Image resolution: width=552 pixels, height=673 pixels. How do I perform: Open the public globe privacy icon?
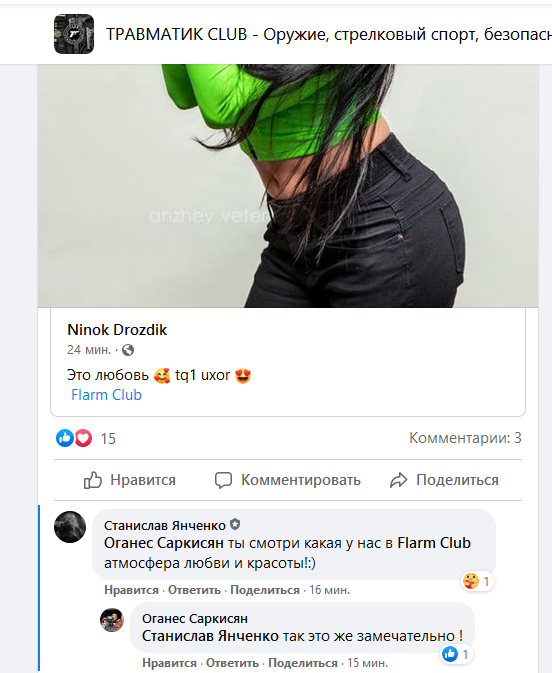[x=128, y=350]
